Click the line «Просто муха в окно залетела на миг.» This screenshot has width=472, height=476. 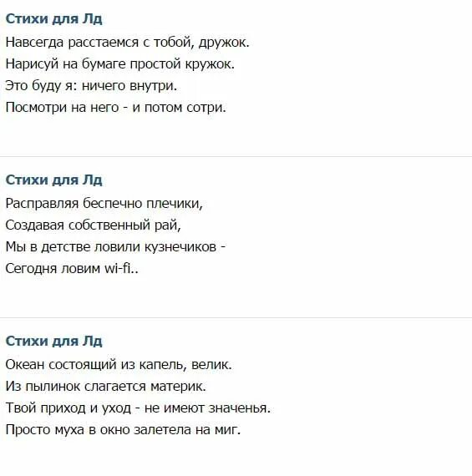pyautogui.click(x=123, y=430)
